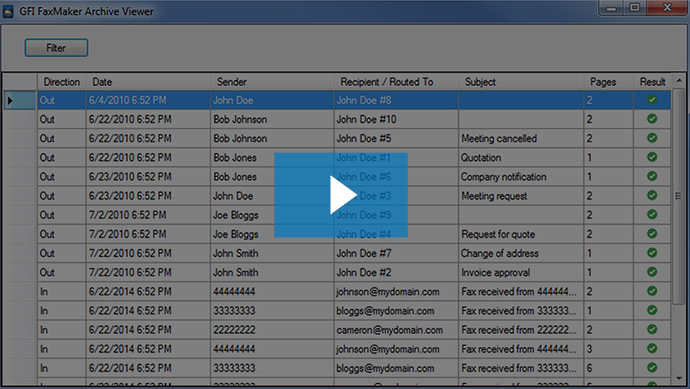Select the sender cell in the Request for quote row
690x389 pixels.
tap(272, 234)
